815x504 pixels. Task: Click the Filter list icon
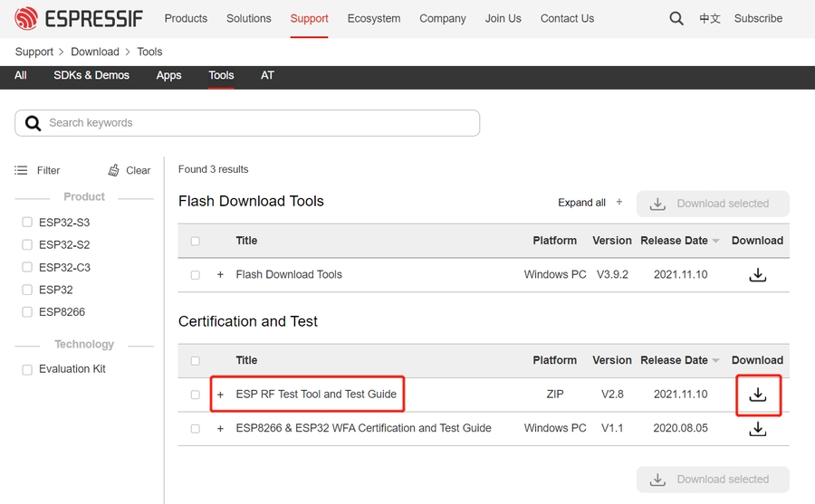[22, 170]
